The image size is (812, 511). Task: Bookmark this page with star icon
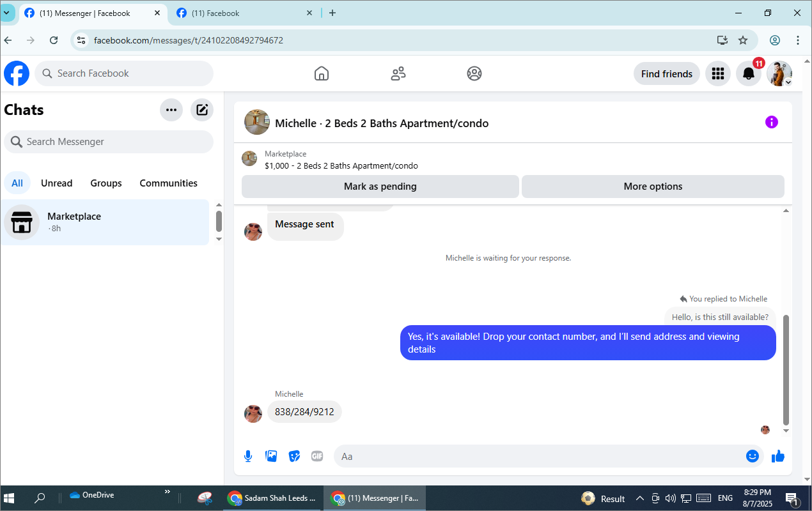pos(743,40)
